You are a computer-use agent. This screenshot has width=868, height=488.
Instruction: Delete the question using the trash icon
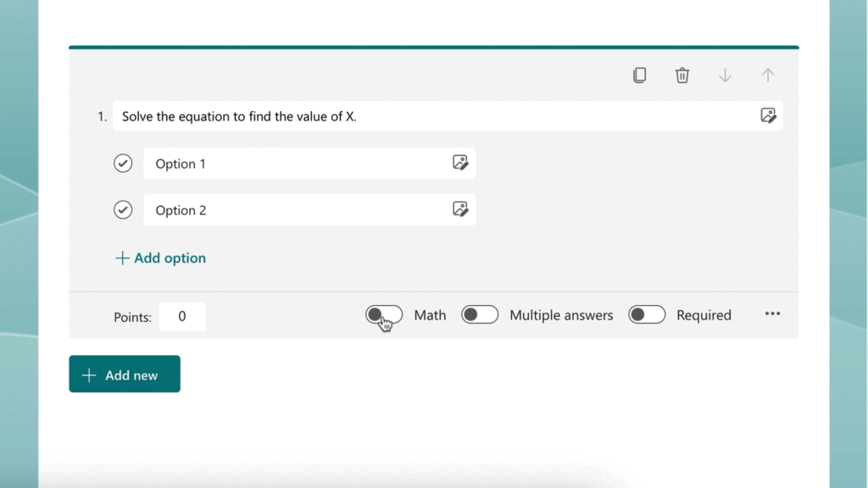click(x=682, y=75)
